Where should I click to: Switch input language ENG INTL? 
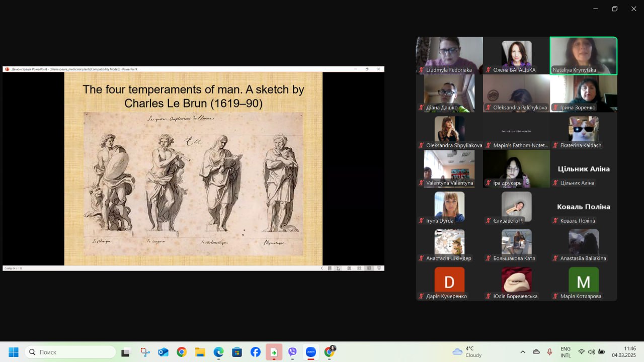pos(566,352)
